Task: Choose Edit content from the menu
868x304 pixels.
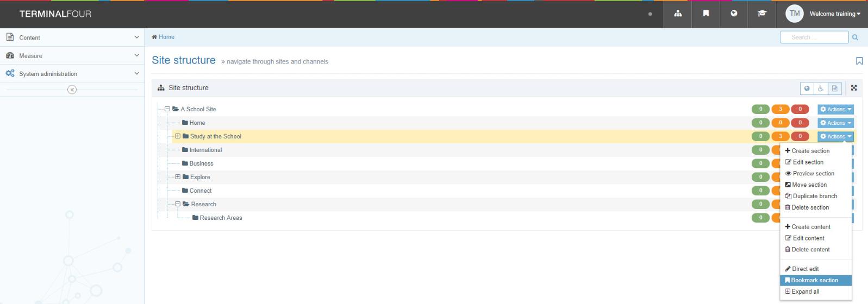Action: tap(816, 238)
